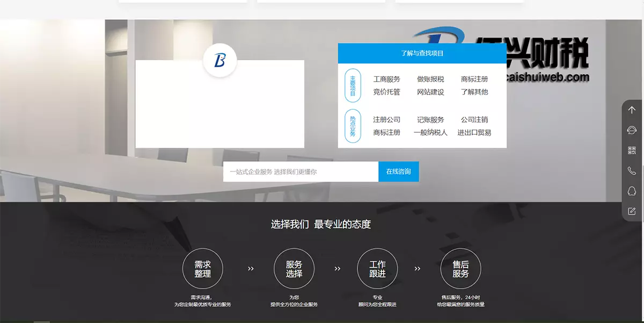The image size is (644, 323).
Task: Open the 商标注册 link under 主要项目
Action: tap(474, 79)
